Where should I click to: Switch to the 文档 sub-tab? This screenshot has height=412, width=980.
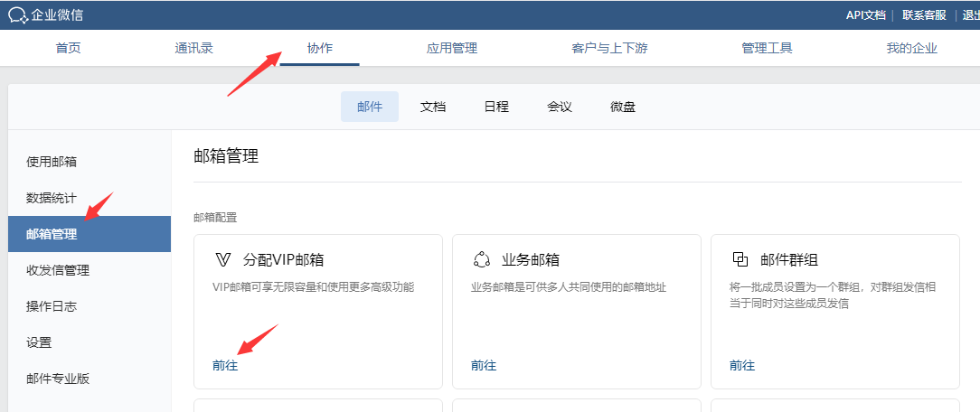[433, 107]
